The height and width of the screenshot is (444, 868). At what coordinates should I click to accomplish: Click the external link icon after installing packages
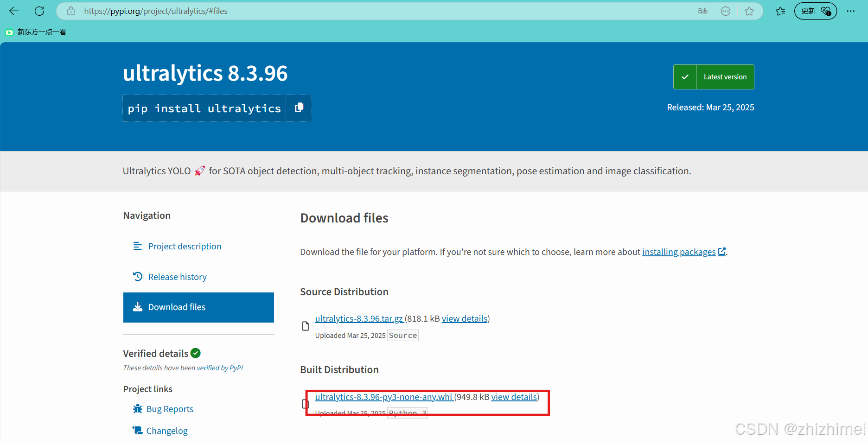(x=722, y=251)
